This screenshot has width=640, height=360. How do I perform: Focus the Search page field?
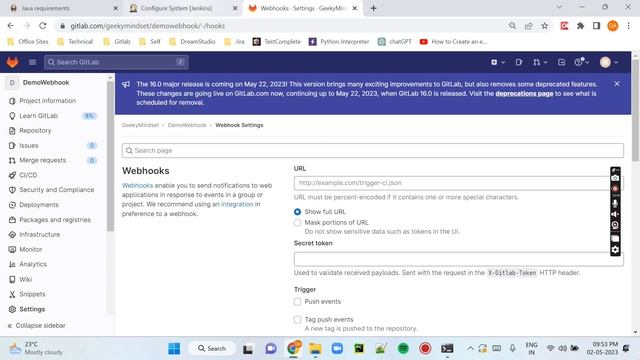[x=373, y=151]
